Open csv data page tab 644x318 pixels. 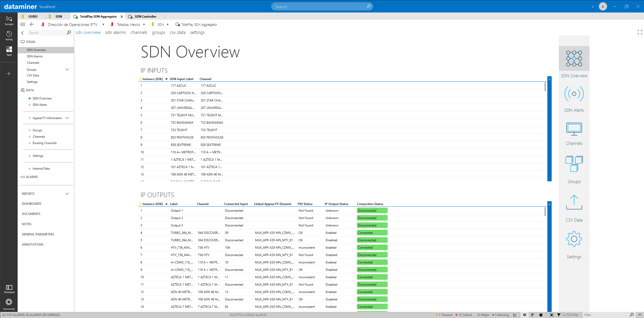(178, 32)
